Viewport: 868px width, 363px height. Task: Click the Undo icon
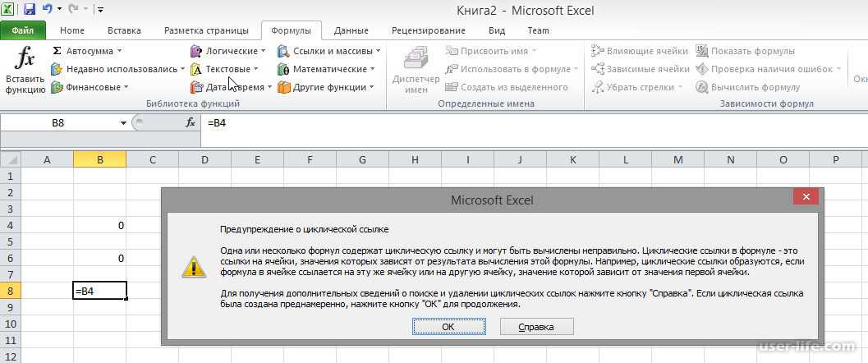[47, 9]
